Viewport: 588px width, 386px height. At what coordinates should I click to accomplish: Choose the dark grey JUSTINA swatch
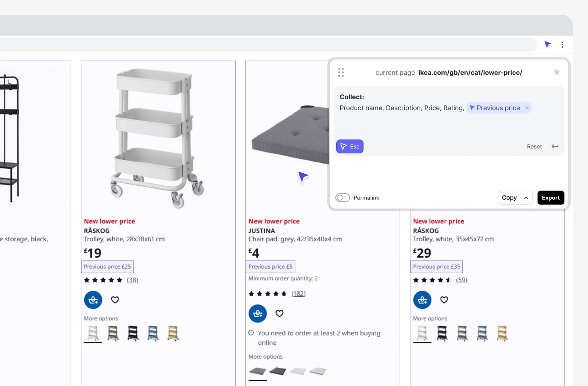coord(277,371)
